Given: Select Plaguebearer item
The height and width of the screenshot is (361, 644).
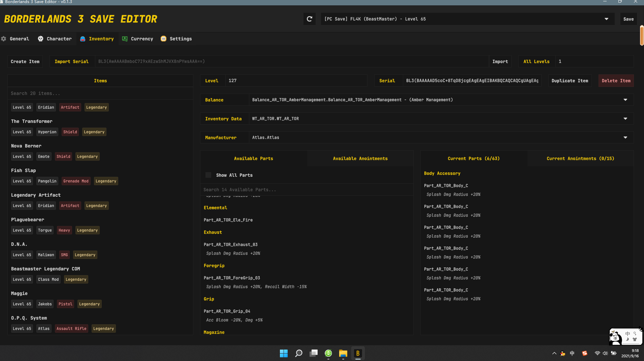Looking at the screenshot, I should point(100,226).
